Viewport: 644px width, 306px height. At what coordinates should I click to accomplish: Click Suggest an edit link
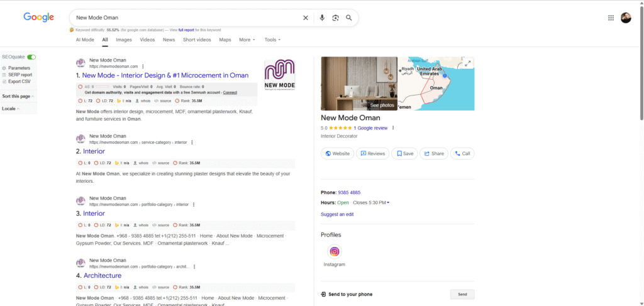(x=337, y=214)
